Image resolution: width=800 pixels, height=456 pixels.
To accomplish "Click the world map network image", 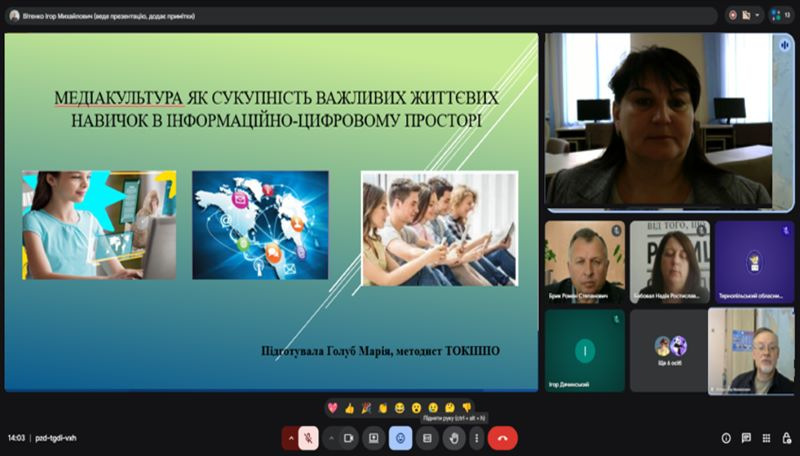I will point(260,225).
